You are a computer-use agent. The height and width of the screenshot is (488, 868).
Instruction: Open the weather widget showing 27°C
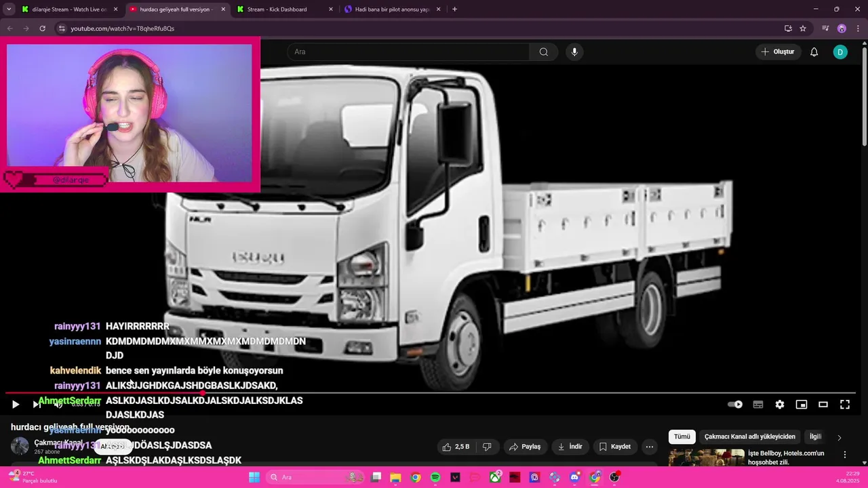point(32,477)
